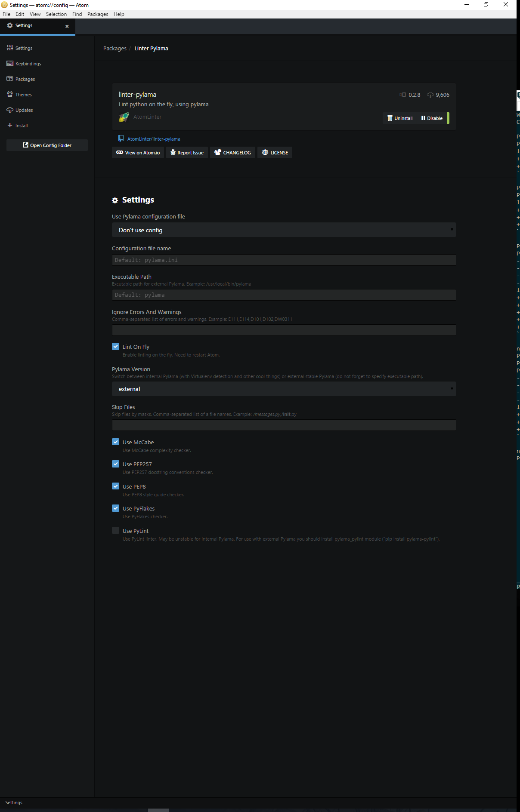This screenshot has height=812, width=520.
Task: Open the Edit menu
Action: tap(20, 14)
